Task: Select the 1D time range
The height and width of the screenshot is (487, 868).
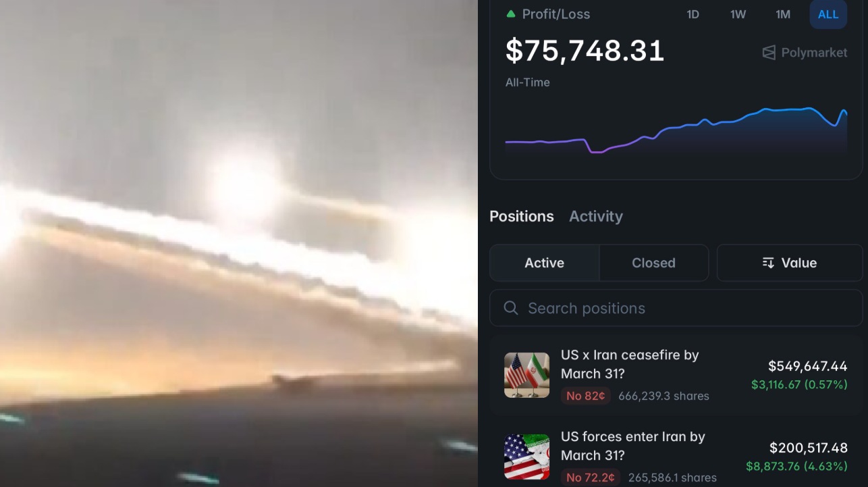Action: tap(693, 14)
